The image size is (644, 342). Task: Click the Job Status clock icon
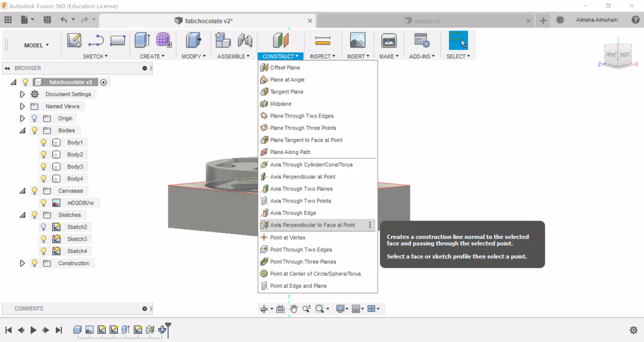point(560,20)
